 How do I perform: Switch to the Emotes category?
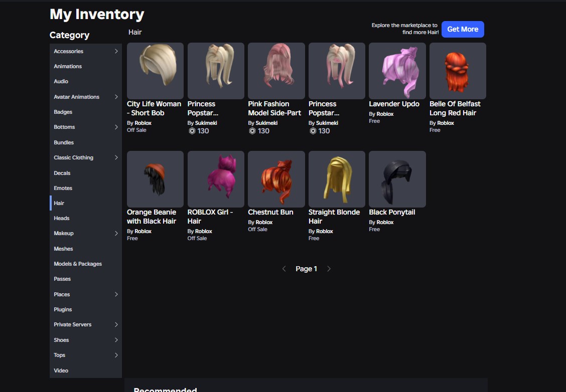click(86, 188)
